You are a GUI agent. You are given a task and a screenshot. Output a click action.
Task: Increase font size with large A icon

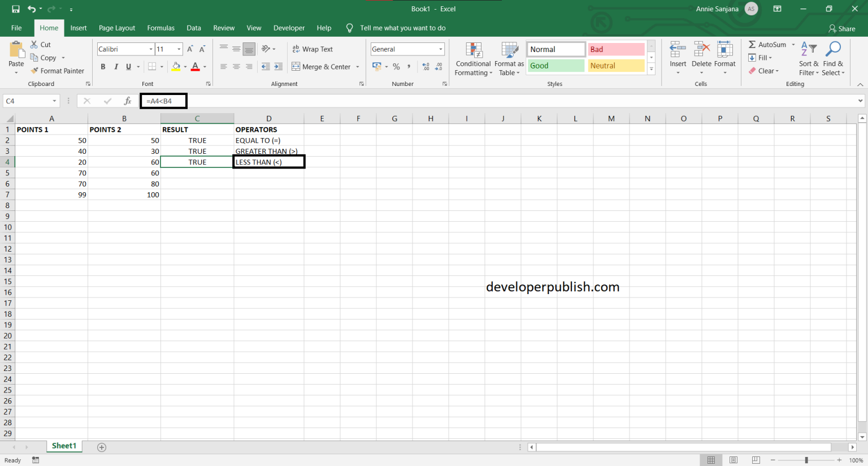(190, 49)
